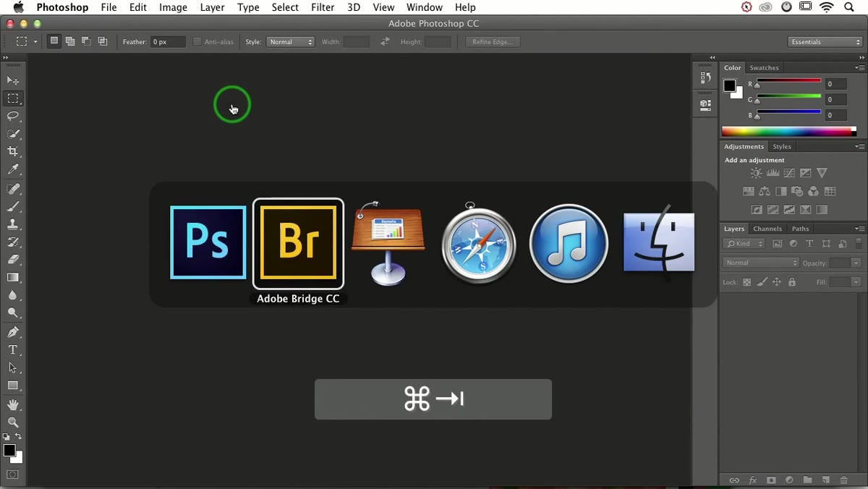Select the Lasso tool

point(13,116)
